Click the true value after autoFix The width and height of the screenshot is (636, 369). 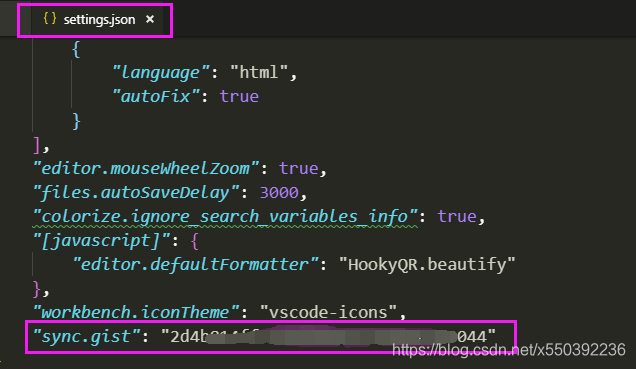point(239,97)
